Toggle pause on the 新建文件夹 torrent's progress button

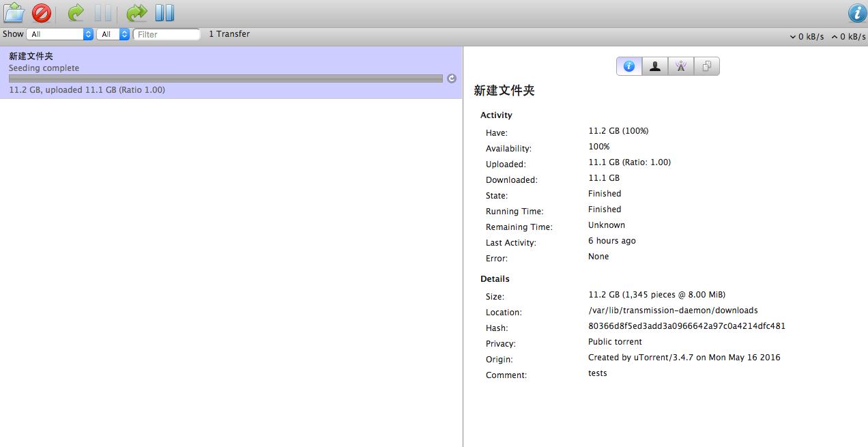pyautogui.click(x=451, y=78)
